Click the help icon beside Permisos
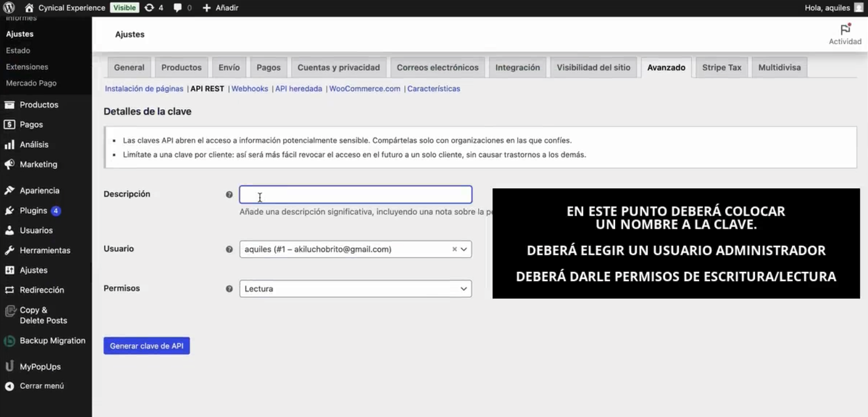 [x=229, y=289]
